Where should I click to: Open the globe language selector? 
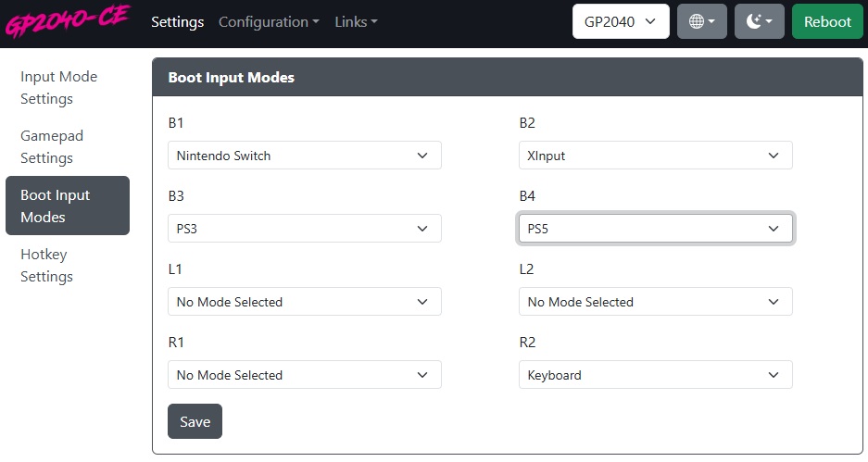(701, 21)
